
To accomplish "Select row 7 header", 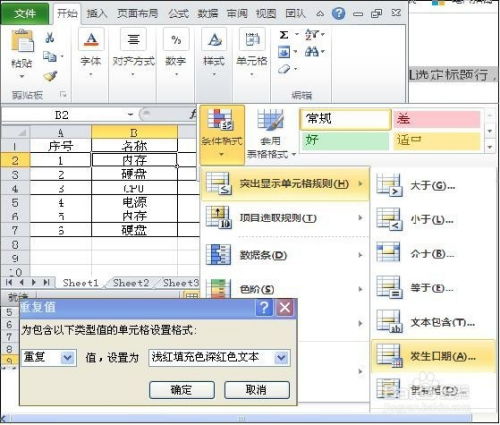I will click(x=15, y=230).
